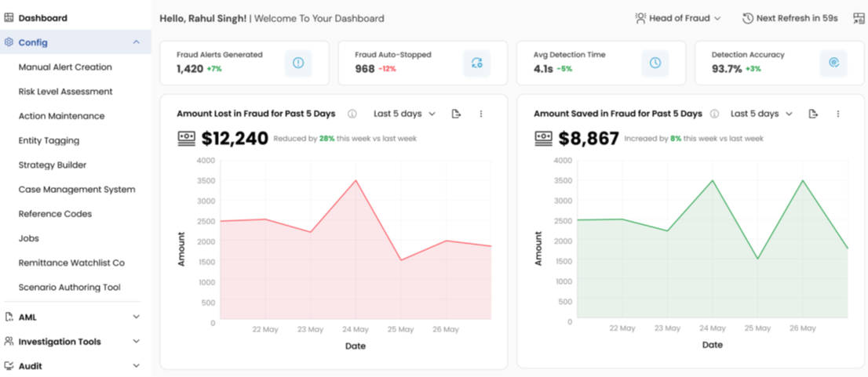Screen dimensions: 868x377
Task: Click the 93.7% detection accuracy value
Action: coord(727,69)
